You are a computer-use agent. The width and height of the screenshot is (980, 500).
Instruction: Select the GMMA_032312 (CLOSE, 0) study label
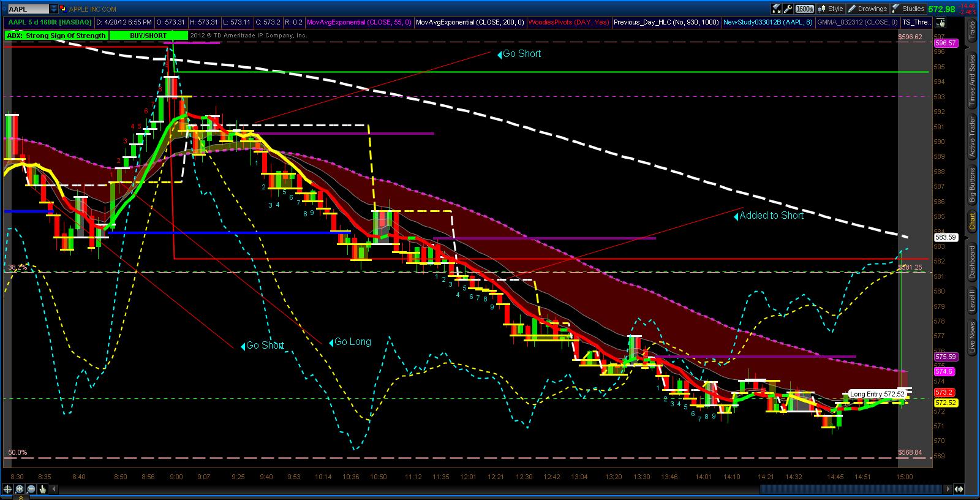point(858,23)
